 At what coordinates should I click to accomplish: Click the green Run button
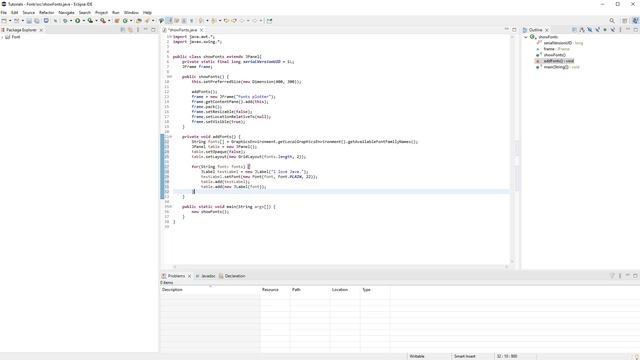click(77, 20)
